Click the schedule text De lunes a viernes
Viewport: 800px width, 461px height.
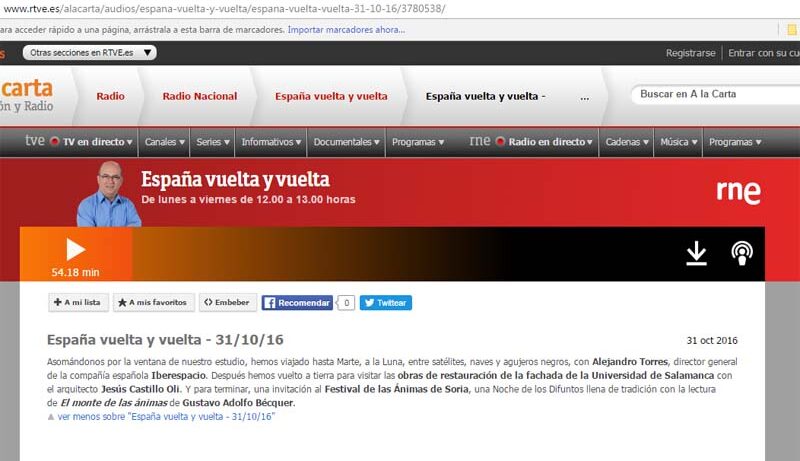tap(248, 199)
